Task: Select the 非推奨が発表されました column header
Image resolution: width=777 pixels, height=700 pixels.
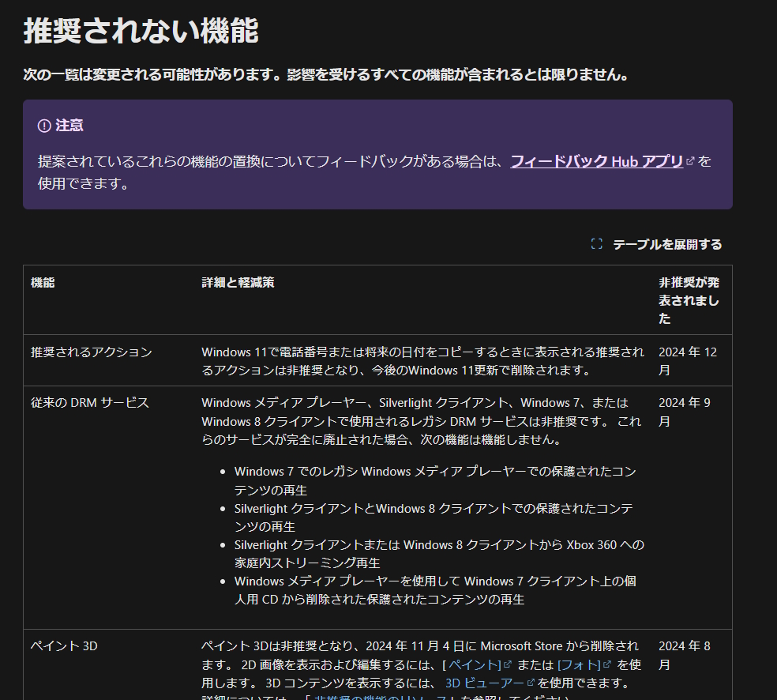Action: pos(687,299)
